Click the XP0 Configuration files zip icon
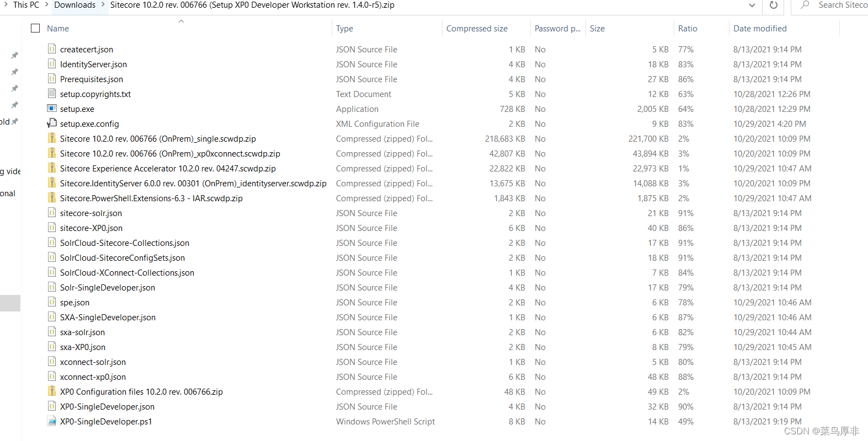868x441 pixels. 52,391
